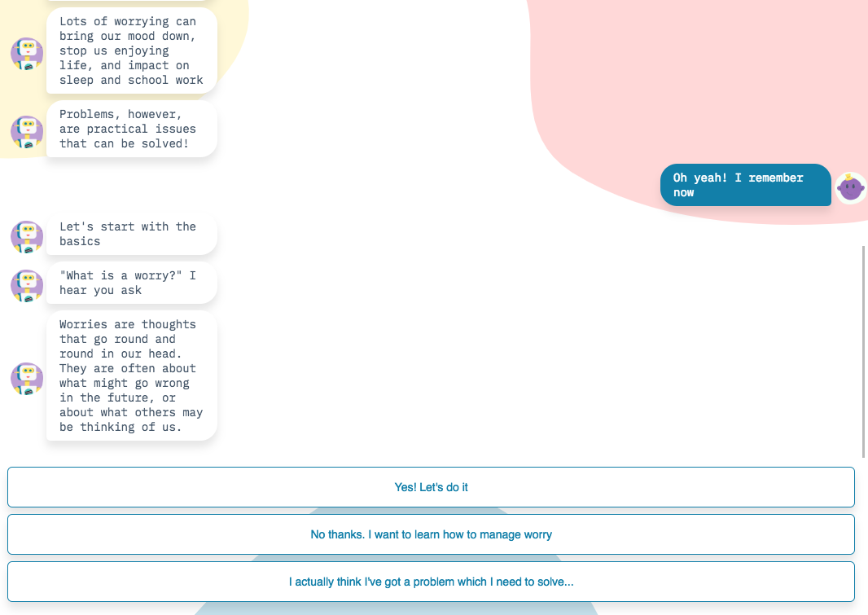The width and height of the screenshot is (868, 615).
Task: Open the 'Lots of worrying' message bubble
Action: click(131, 51)
